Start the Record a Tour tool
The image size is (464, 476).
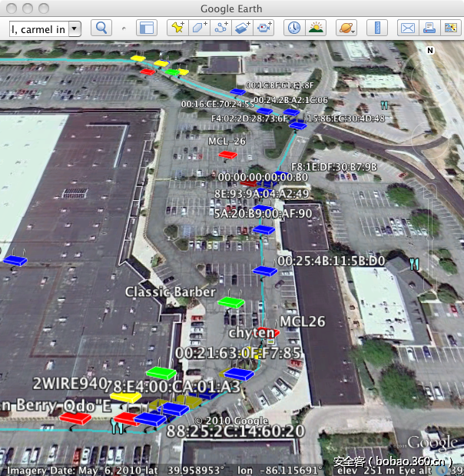tap(265, 28)
